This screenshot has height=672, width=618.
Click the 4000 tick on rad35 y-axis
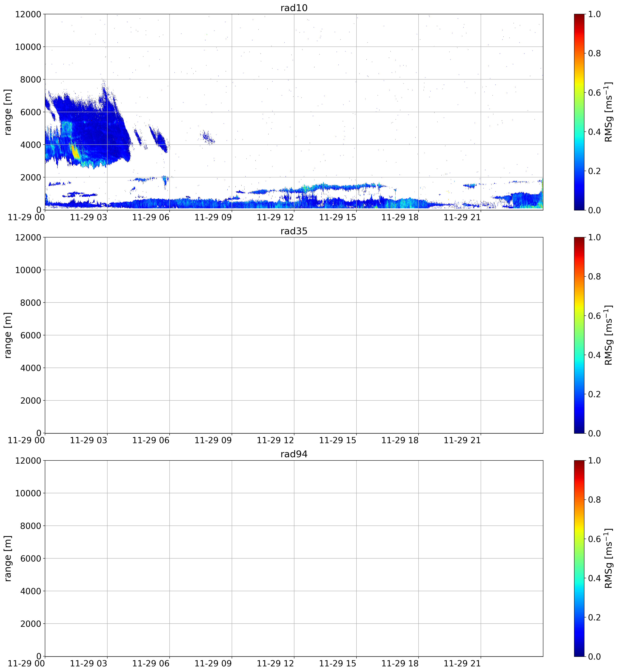(x=31, y=368)
